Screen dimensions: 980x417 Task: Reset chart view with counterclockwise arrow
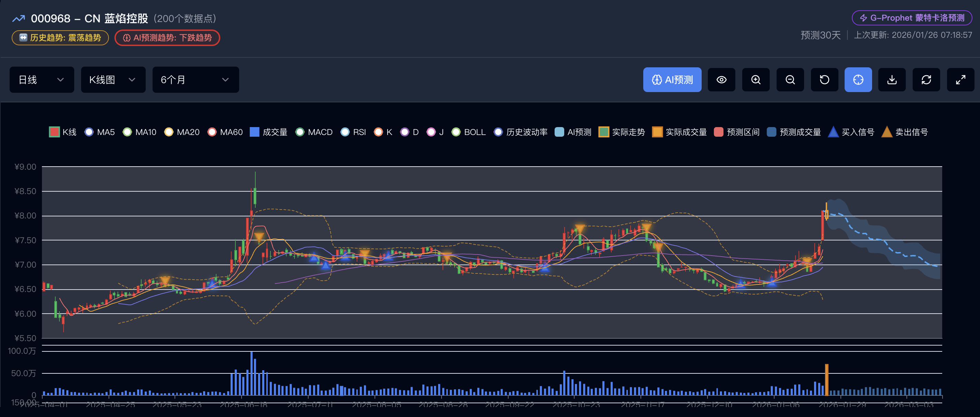tap(824, 80)
